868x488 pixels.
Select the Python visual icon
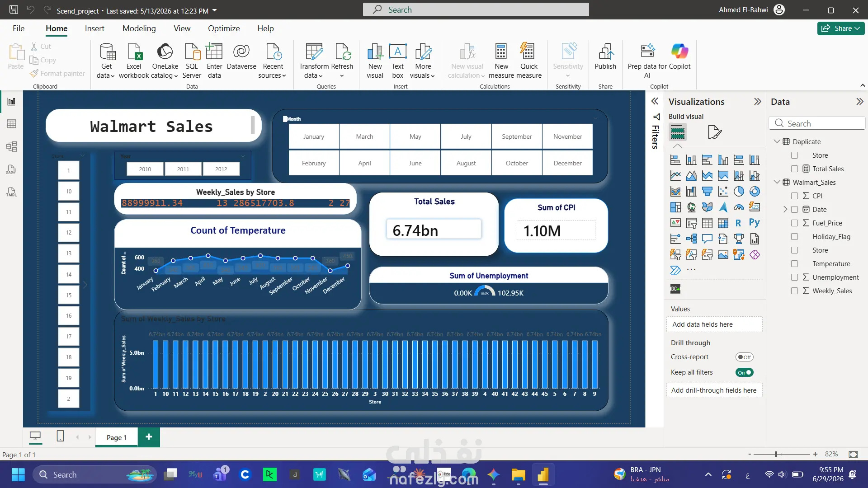click(x=754, y=223)
